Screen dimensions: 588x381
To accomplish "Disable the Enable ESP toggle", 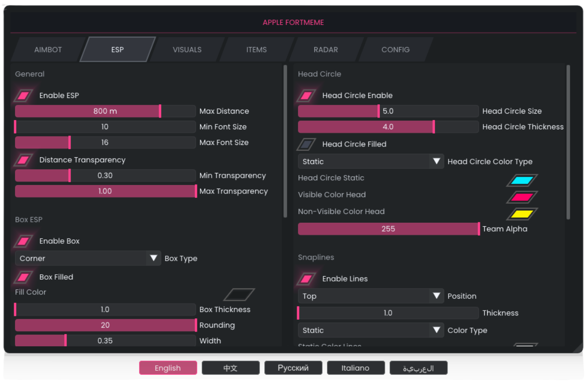I will click(x=24, y=95).
